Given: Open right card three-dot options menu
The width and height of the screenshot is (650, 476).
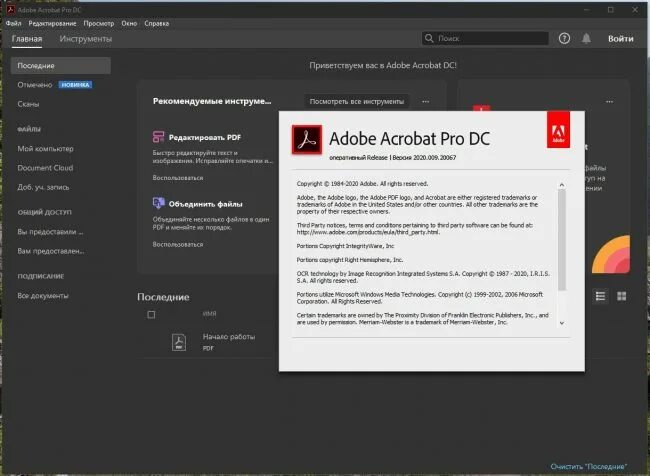Looking at the screenshot, I should click(609, 102).
